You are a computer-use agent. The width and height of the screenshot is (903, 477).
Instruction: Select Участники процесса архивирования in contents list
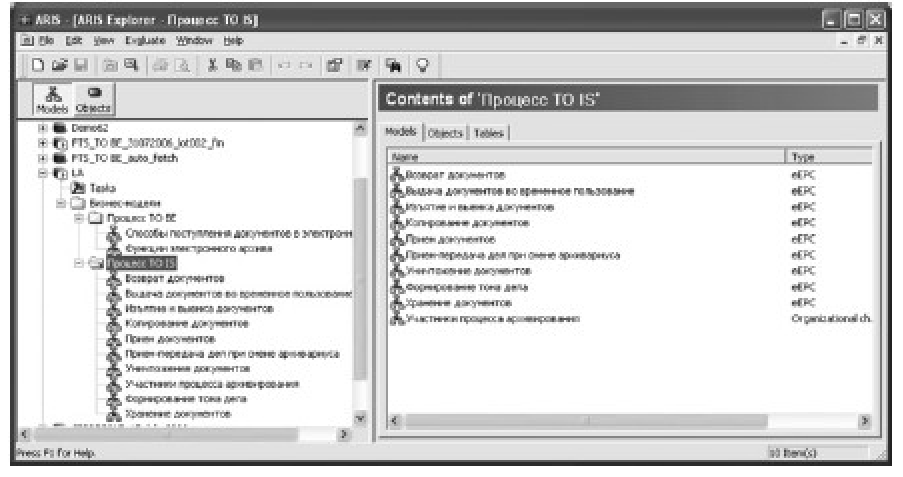493,319
